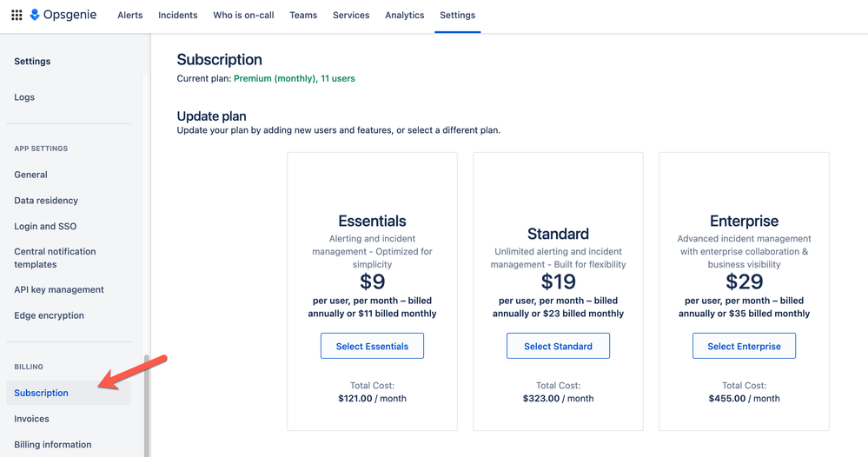
Task: Go to Data residency settings
Action: (x=46, y=201)
